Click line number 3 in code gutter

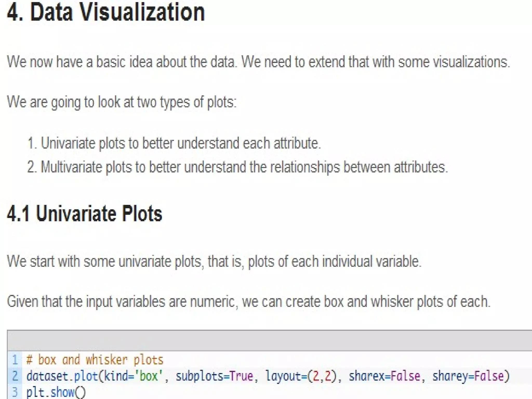tap(15, 392)
